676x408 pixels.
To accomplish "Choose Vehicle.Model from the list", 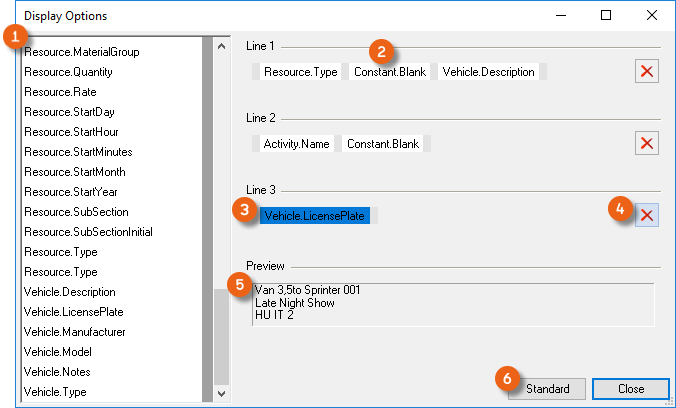I will coord(59,352).
